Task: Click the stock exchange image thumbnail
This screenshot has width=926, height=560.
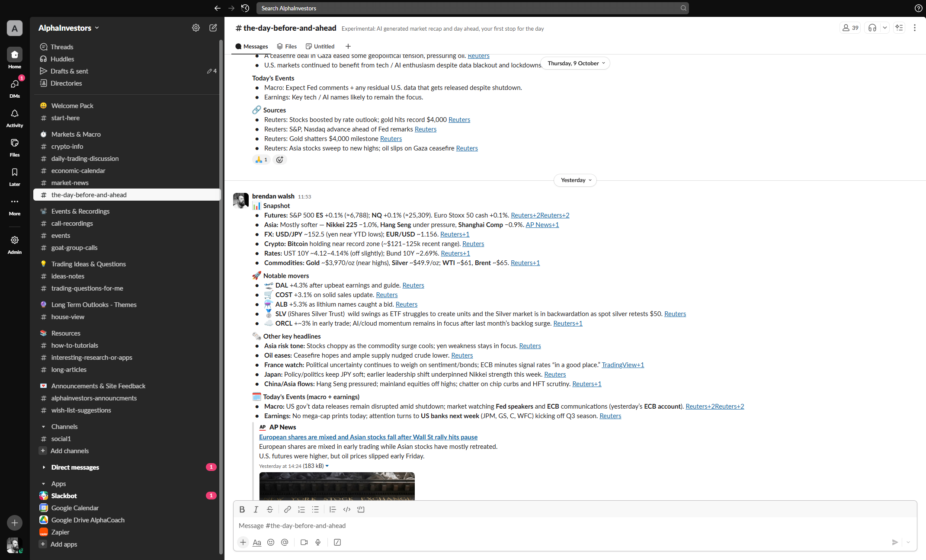Action: click(337, 486)
